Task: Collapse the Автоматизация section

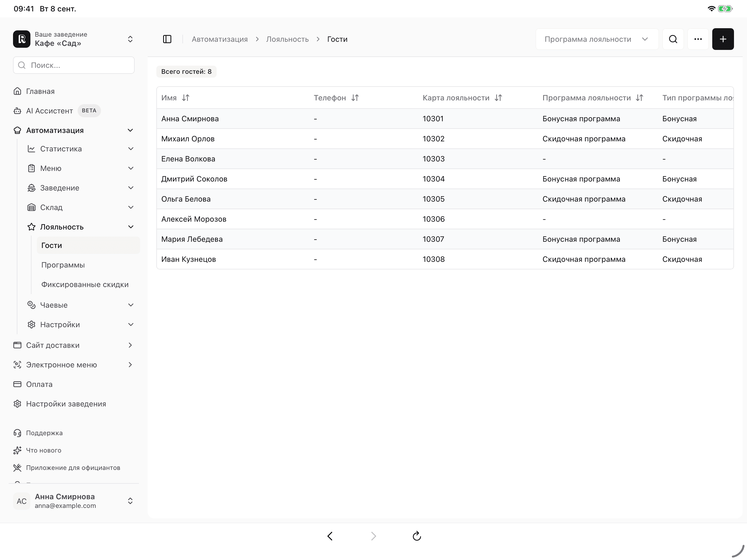Action: 74,130
